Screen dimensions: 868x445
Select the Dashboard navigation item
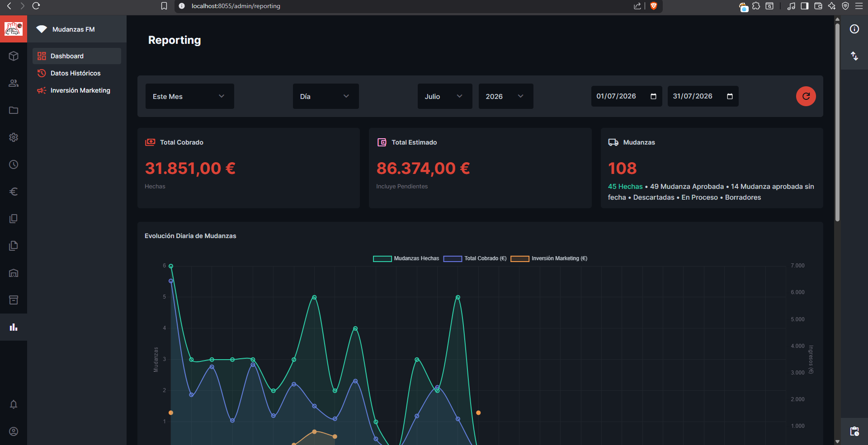point(77,56)
